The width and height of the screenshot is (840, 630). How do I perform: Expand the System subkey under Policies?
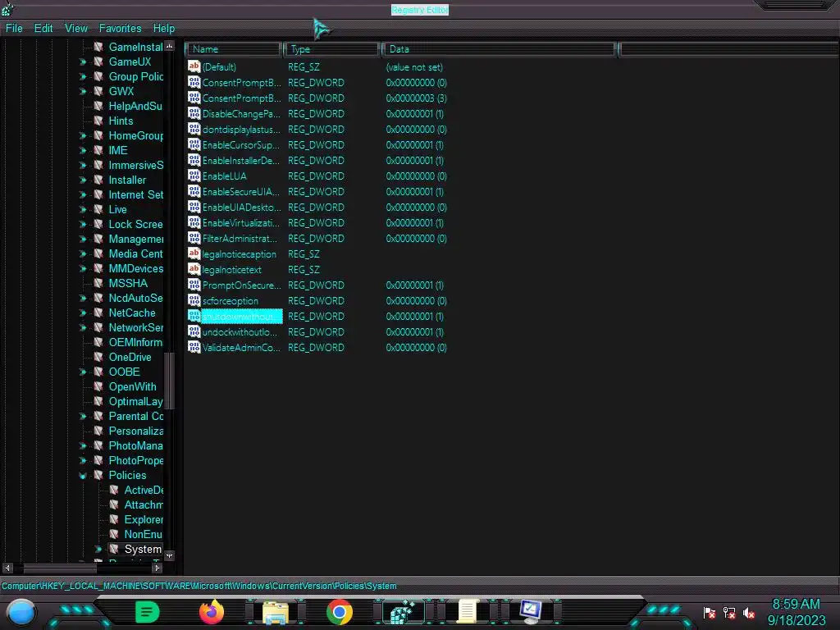tap(98, 549)
